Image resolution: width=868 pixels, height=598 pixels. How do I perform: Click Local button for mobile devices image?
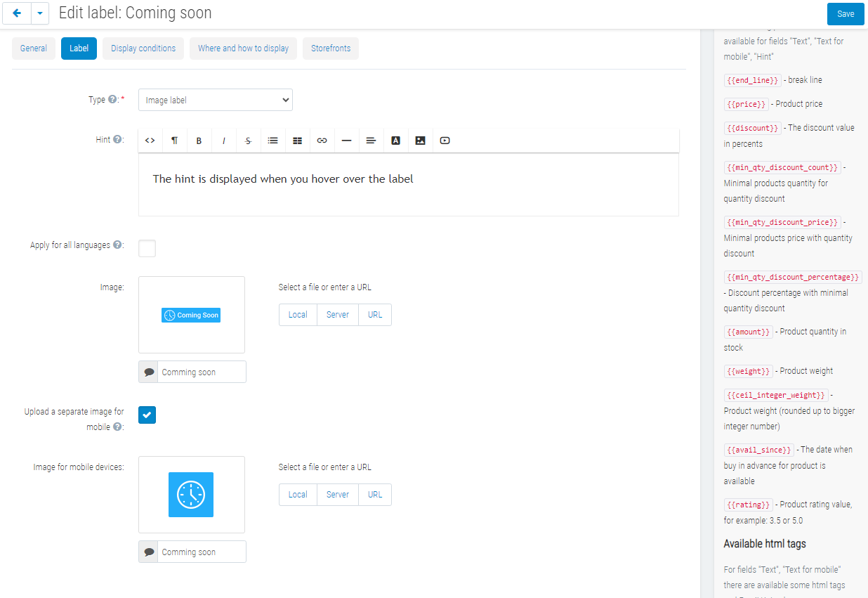(298, 495)
